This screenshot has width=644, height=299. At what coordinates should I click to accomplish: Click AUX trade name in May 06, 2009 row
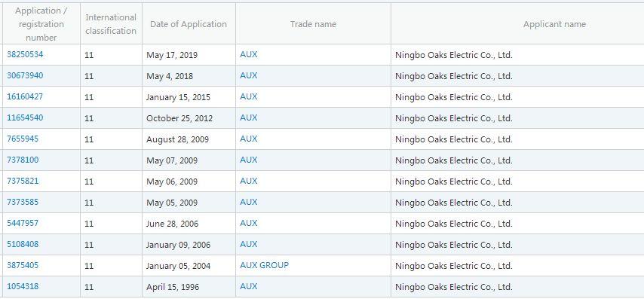click(249, 181)
